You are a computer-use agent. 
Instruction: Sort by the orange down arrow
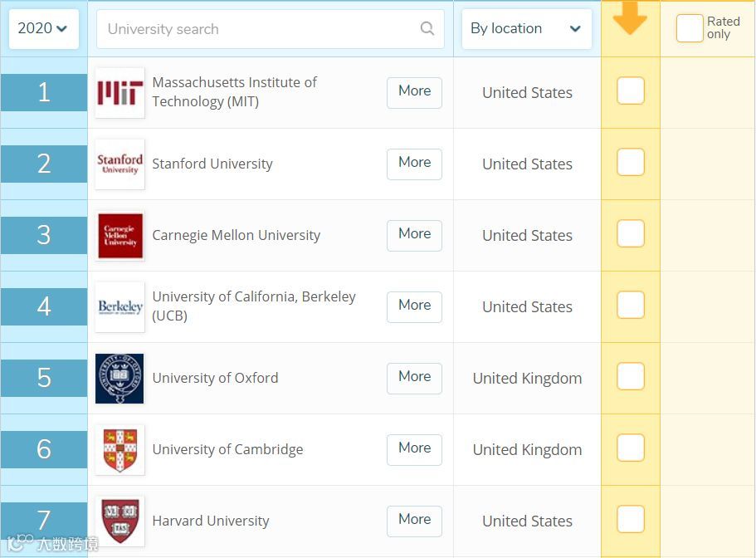(x=630, y=18)
